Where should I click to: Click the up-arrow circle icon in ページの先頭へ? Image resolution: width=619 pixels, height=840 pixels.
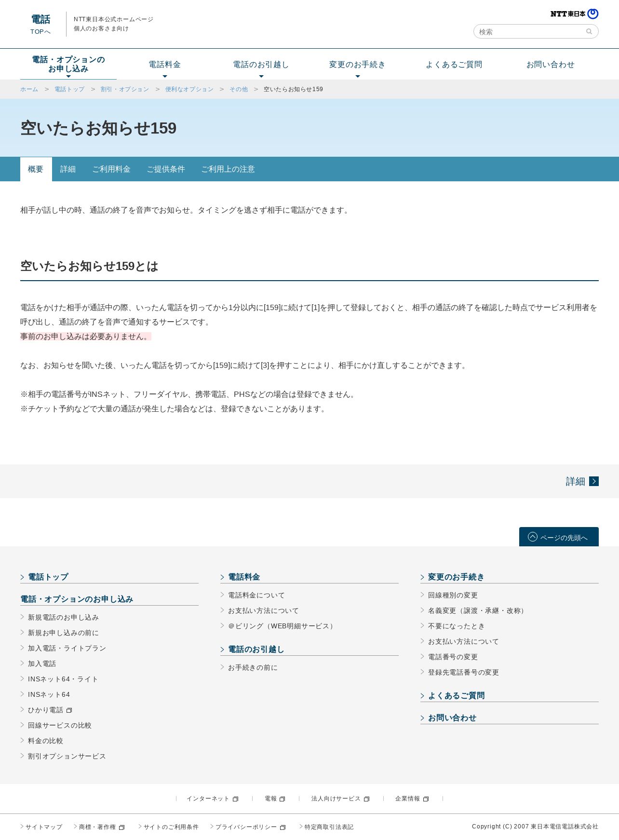(533, 537)
